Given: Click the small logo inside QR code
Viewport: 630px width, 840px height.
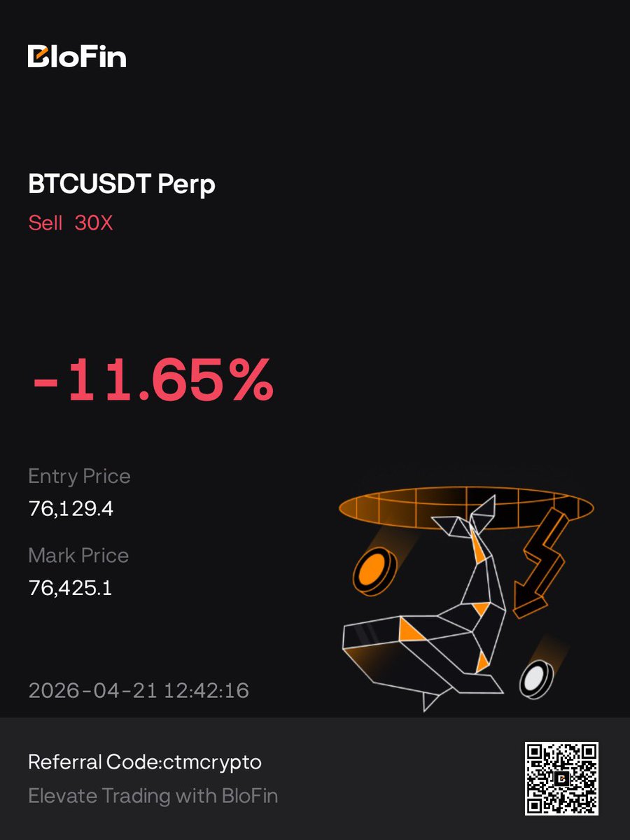Looking at the screenshot, I should 561,778.
